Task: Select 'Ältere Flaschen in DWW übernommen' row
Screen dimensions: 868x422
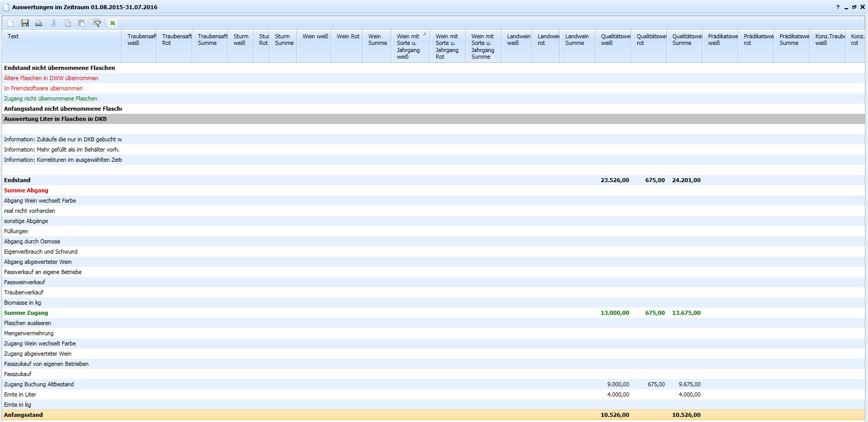Action: pyautogui.click(x=51, y=78)
